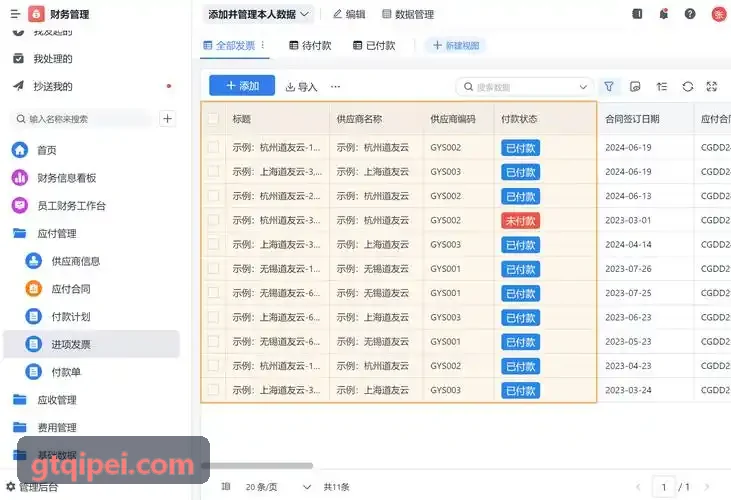Open the user avatar at top right
This screenshot has width=731, height=500.
coord(719,14)
